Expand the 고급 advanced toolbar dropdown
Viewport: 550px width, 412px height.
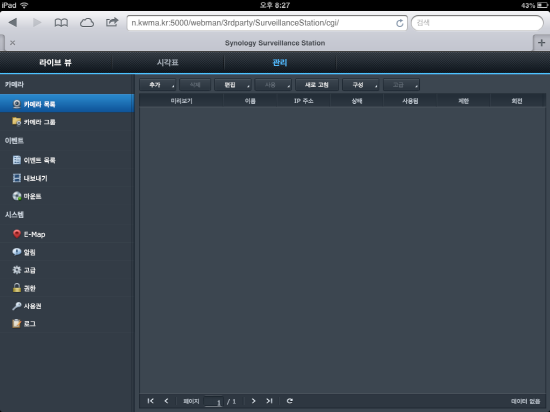click(401, 85)
